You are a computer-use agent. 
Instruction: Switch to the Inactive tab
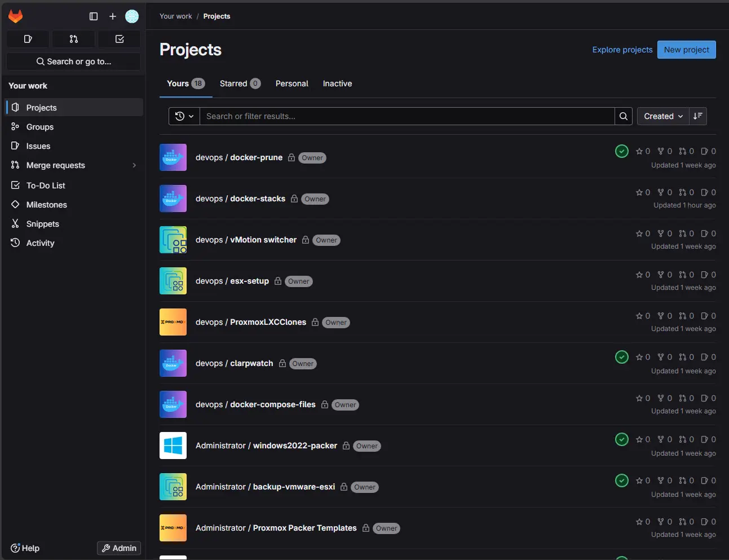[x=337, y=83]
